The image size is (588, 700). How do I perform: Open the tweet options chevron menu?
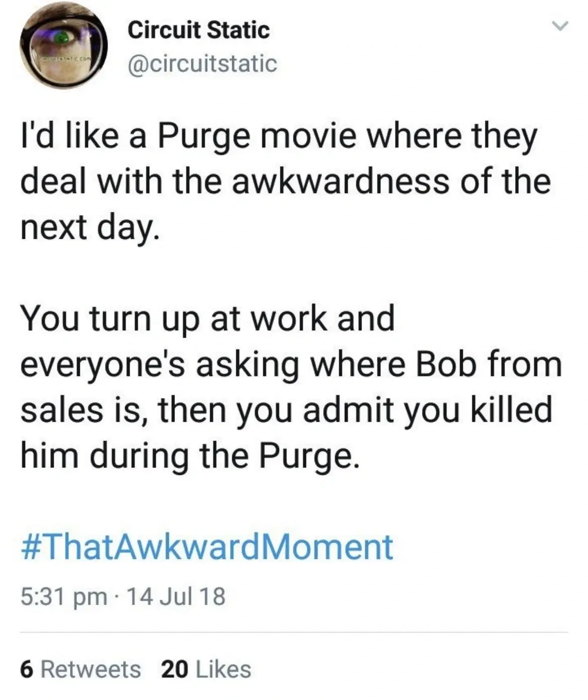pos(559,26)
